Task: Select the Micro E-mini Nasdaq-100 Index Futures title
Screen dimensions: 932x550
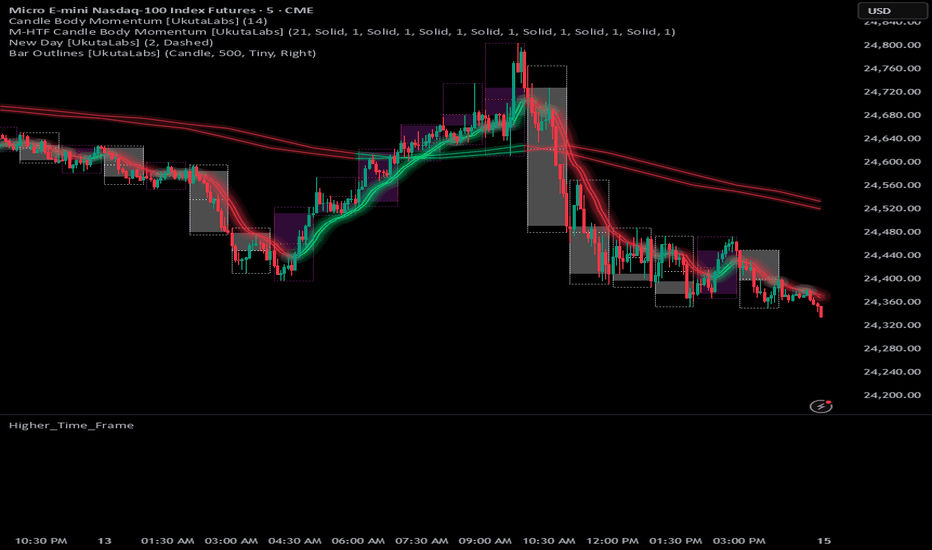Action: click(x=161, y=10)
